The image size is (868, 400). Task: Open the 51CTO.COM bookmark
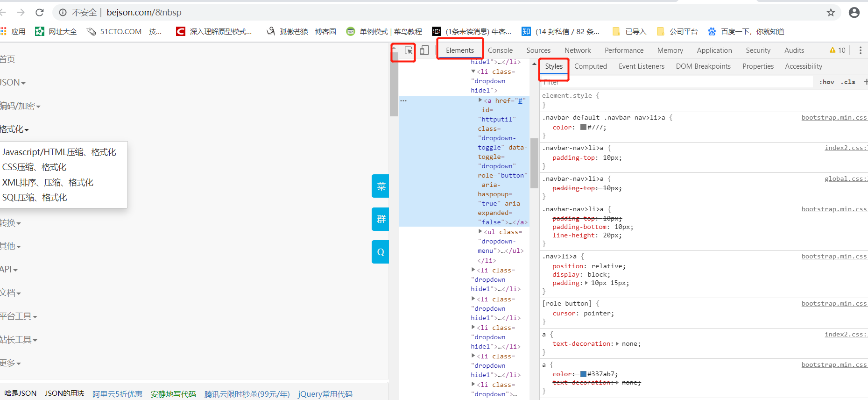124,31
